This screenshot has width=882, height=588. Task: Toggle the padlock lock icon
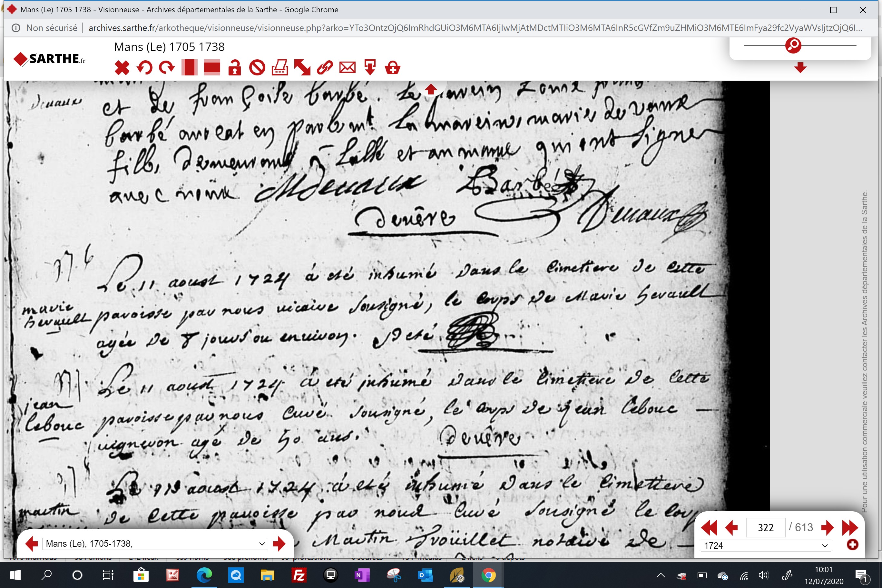[235, 68]
